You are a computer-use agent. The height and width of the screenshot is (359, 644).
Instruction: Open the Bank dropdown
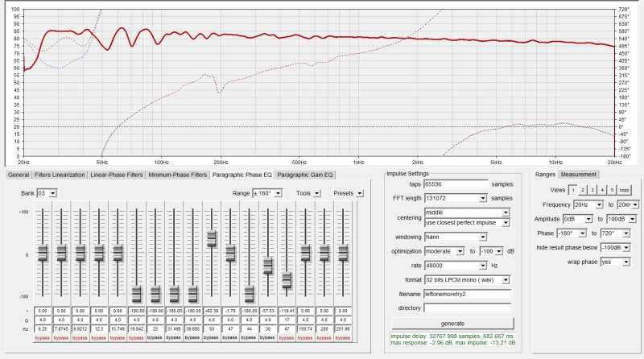(x=47, y=193)
